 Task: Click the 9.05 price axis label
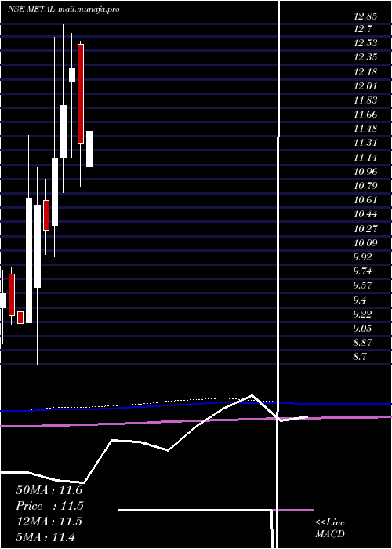click(362, 328)
